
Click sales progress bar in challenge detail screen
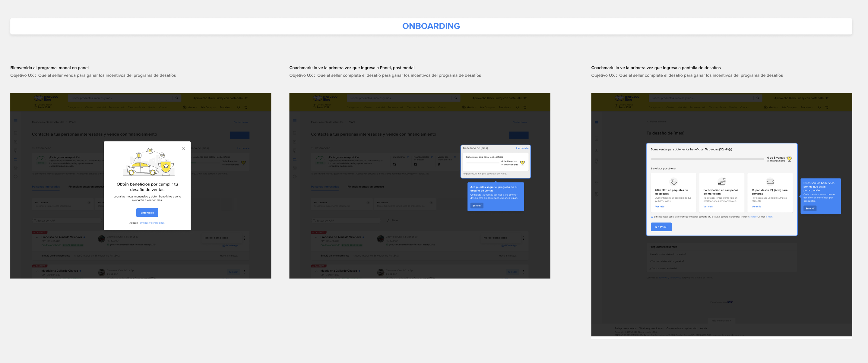707,159
